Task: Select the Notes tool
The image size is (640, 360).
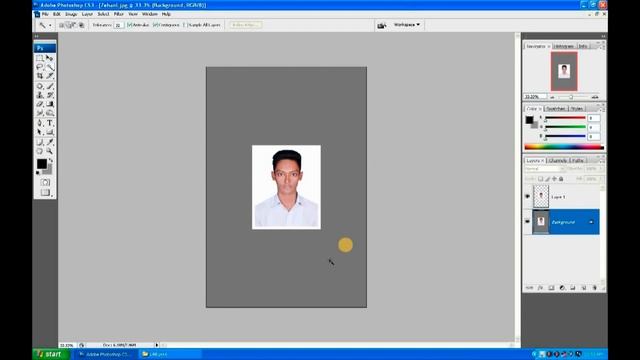Action: point(40,142)
